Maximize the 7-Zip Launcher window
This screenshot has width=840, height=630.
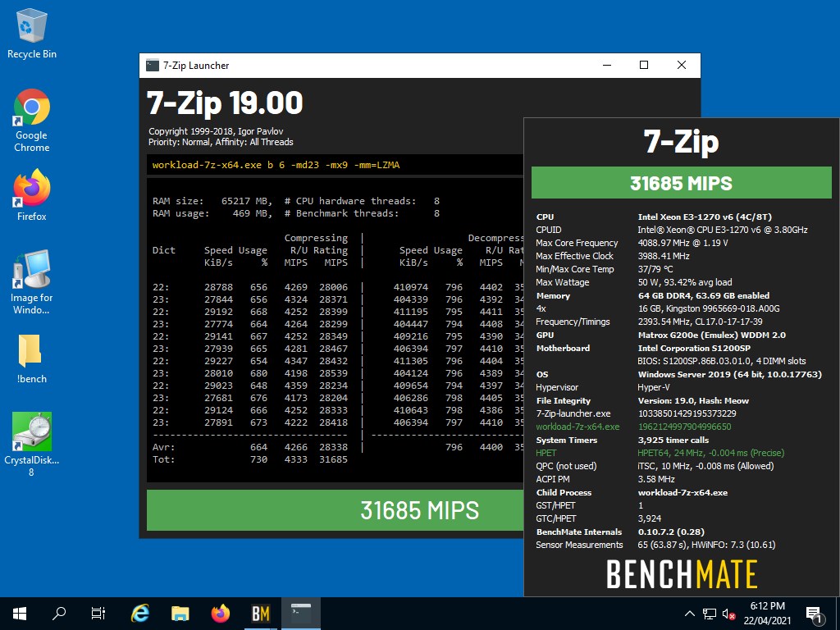[x=644, y=66]
